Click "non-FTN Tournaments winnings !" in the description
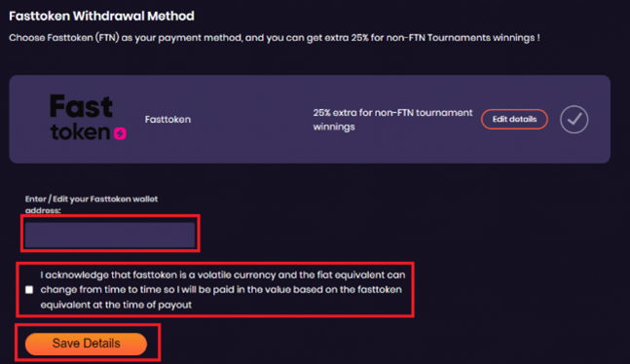The width and height of the screenshot is (630, 364). coord(463,38)
